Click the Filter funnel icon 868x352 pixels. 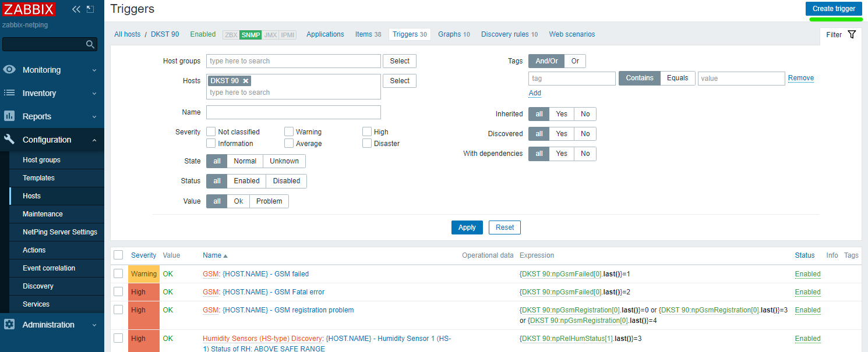[852, 35]
